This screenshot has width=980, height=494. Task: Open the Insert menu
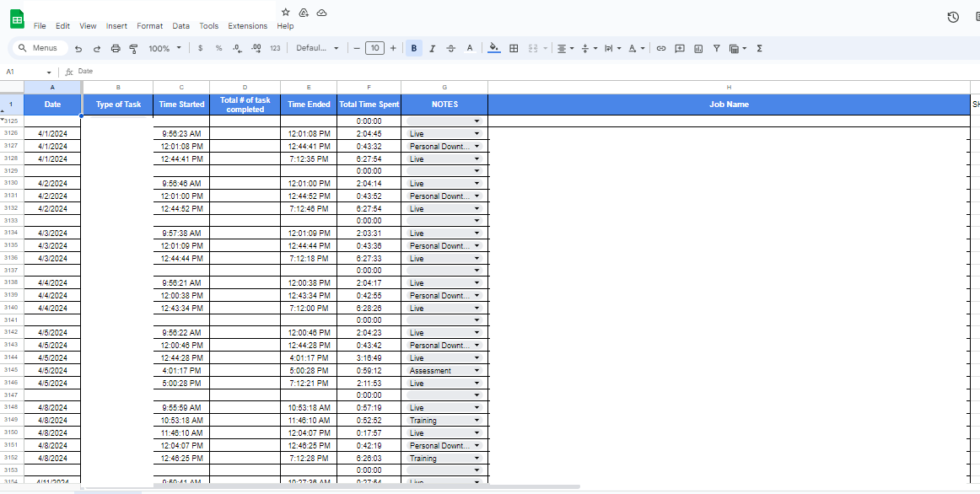pyautogui.click(x=117, y=26)
